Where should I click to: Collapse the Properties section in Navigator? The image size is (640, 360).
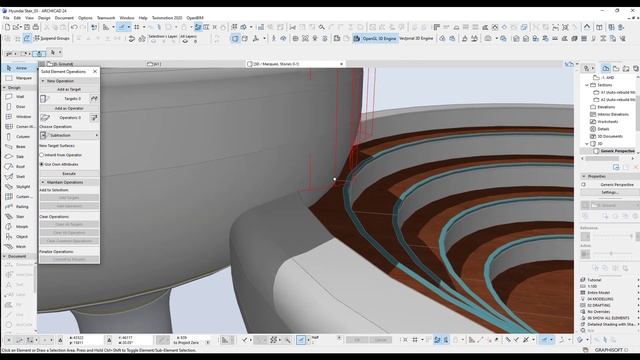coord(584,176)
